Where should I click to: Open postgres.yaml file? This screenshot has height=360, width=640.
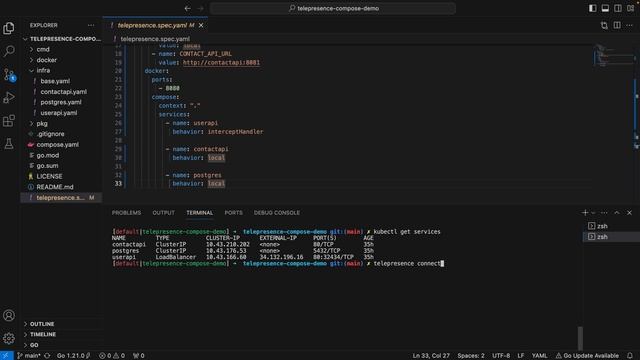[61, 102]
